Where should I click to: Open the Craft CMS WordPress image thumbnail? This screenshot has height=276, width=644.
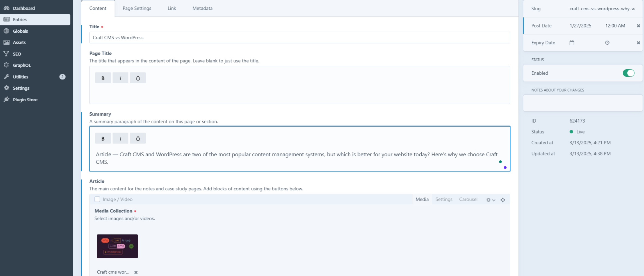117,246
